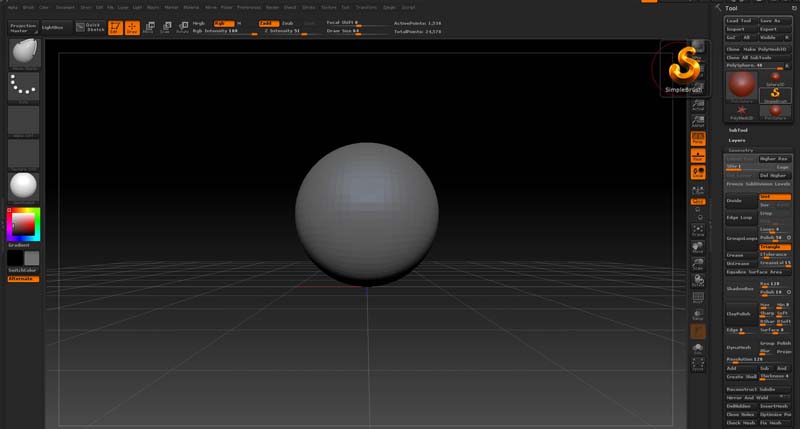Toggle Draw mode button
Image resolution: width=800 pixels, height=429 pixels.
pyautogui.click(x=132, y=28)
